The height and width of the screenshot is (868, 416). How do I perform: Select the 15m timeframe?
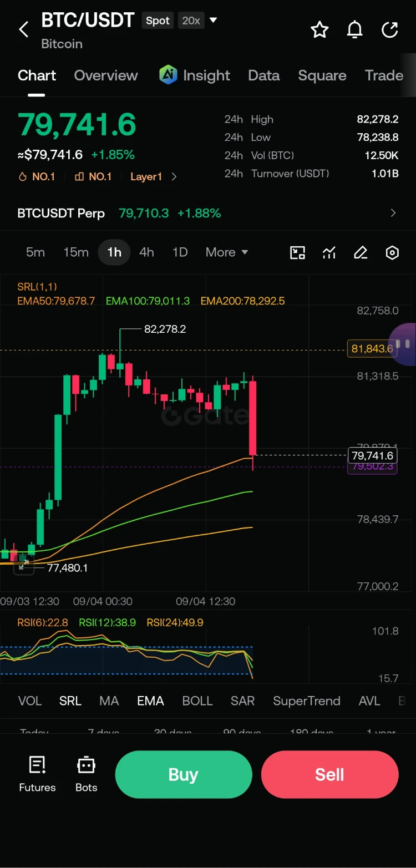(x=76, y=252)
